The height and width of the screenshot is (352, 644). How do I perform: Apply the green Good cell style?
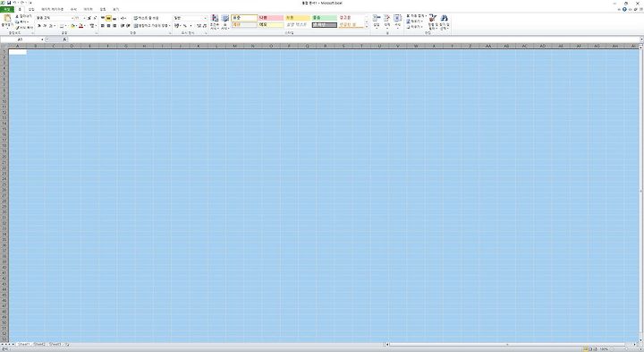325,18
